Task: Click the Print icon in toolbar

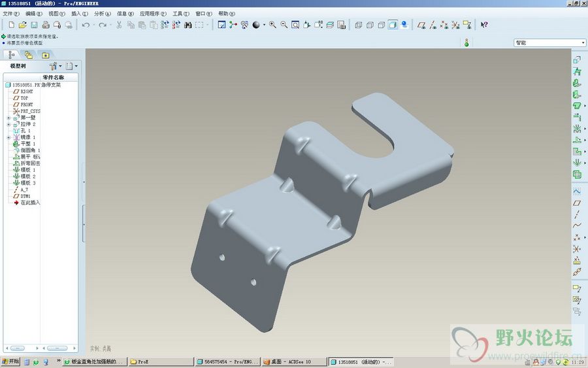Action: 46,25
